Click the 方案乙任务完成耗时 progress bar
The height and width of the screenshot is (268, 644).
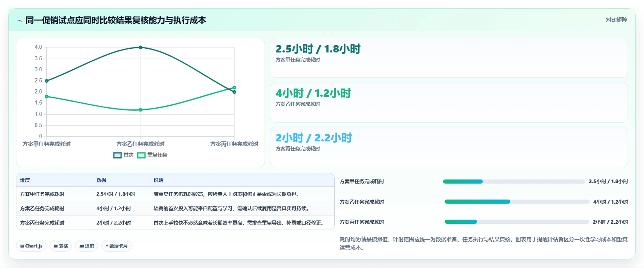(517, 202)
